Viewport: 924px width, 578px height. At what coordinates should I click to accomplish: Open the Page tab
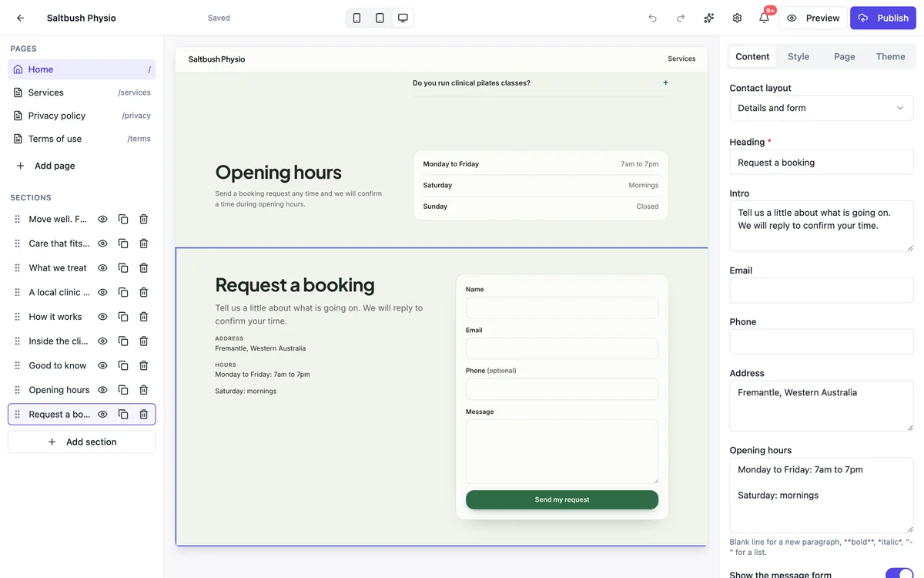coord(845,56)
